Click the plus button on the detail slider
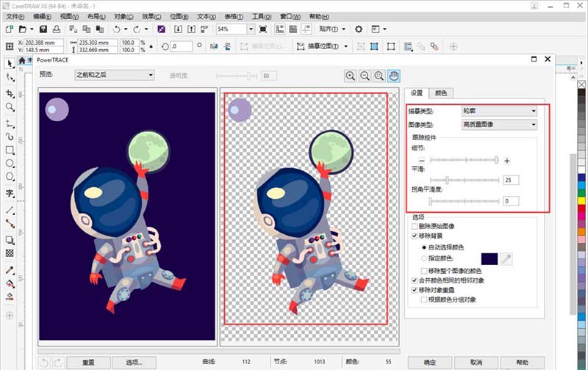The image size is (588, 370). pyautogui.click(x=507, y=161)
